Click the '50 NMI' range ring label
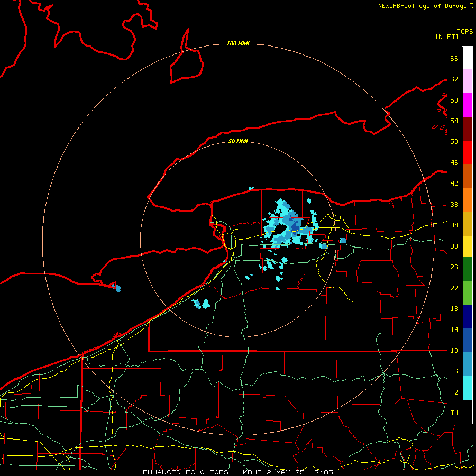 click(x=238, y=141)
